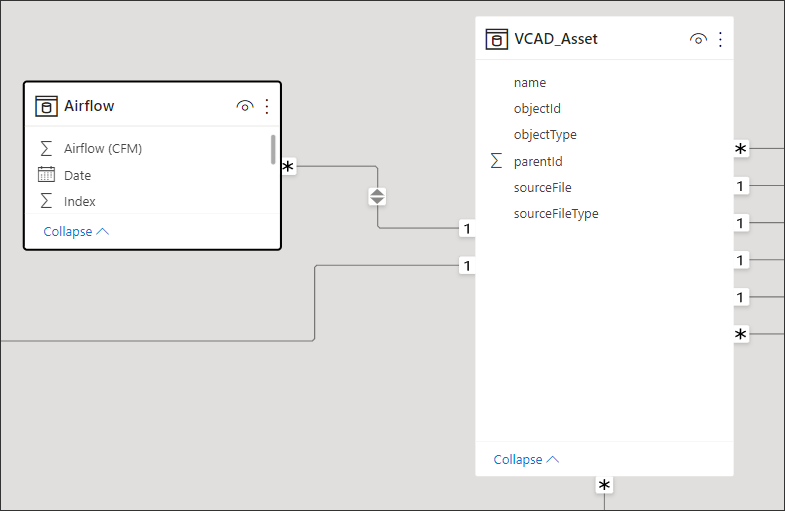The height and width of the screenshot is (511, 785).
Task: Select the bidirectional cross-filter arrow on relationship
Action: click(x=377, y=196)
